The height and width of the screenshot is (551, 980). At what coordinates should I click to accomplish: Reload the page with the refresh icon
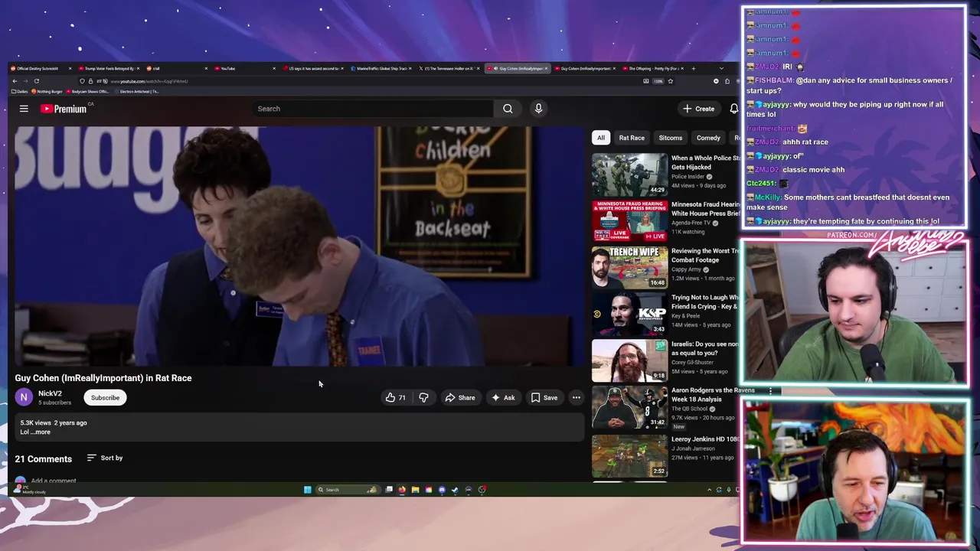pyautogui.click(x=36, y=81)
